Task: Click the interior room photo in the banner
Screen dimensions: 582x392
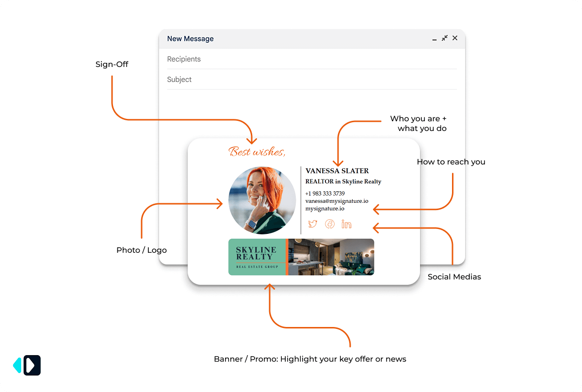Action: pyautogui.click(x=331, y=257)
